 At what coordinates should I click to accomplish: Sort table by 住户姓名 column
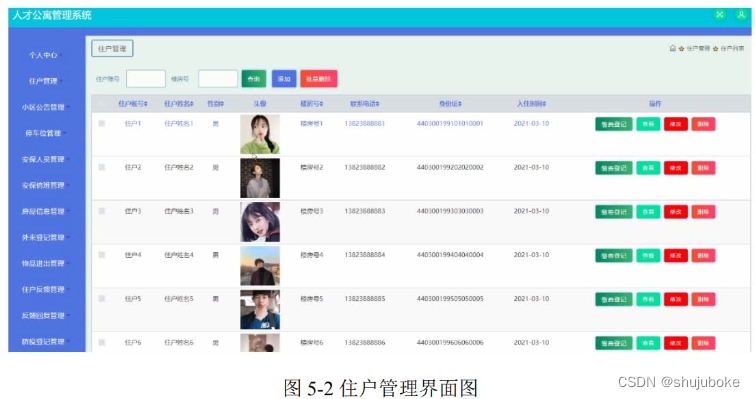(x=179, y=103)
